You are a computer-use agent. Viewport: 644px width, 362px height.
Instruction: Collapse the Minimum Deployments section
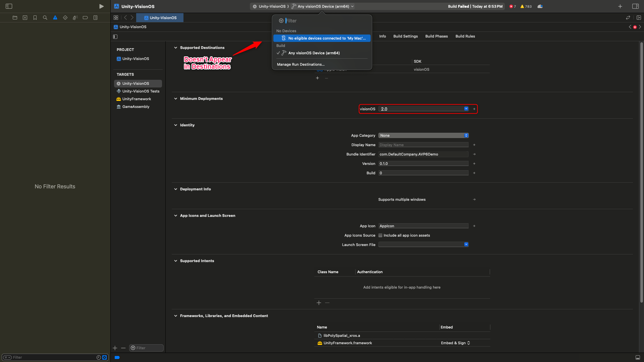[175, 99]
